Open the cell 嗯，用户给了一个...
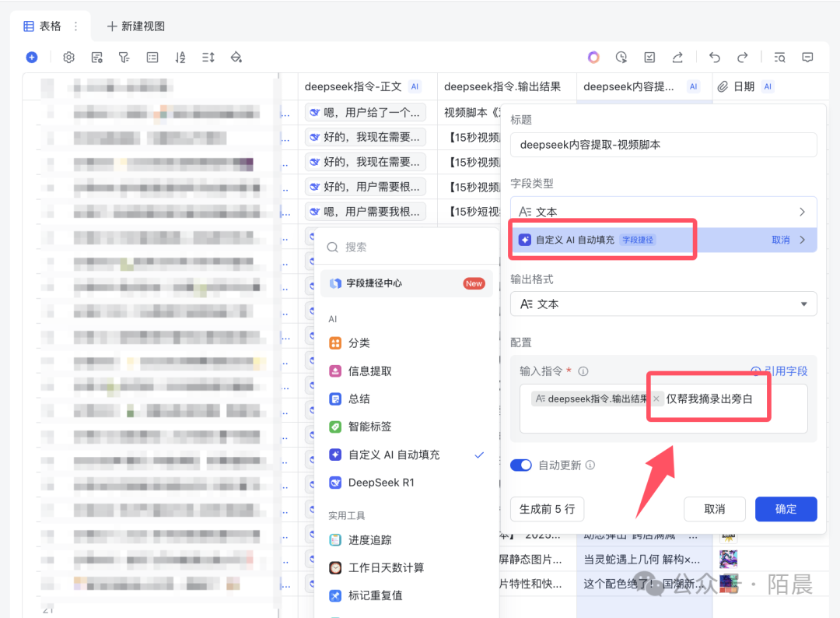Viewport: 840px width, 618px height. [366, 113]
